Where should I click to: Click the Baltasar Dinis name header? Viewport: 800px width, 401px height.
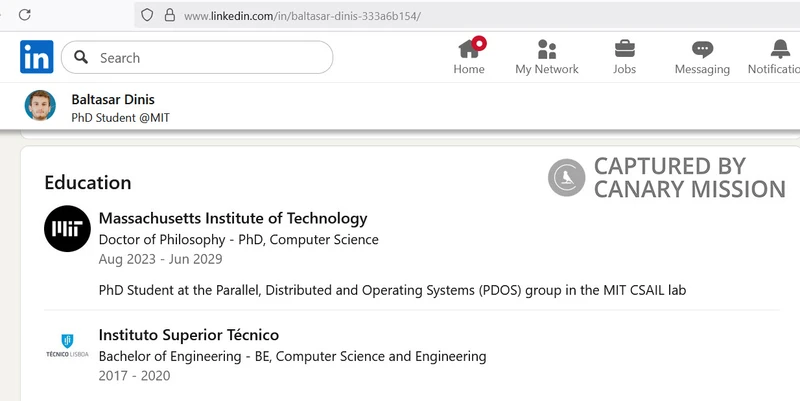coord(113,99)
